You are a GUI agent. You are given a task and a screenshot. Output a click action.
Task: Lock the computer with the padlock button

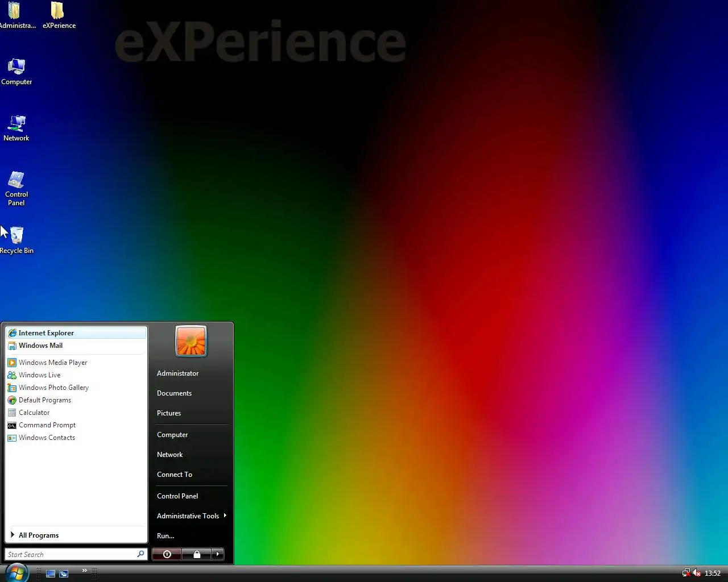coord(197,554)
